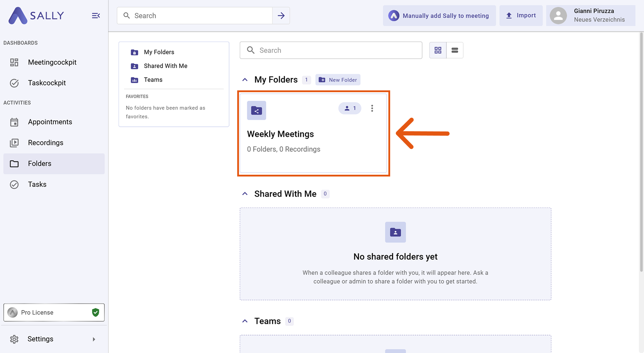
Task: Click the Import button
Action: 521,16
